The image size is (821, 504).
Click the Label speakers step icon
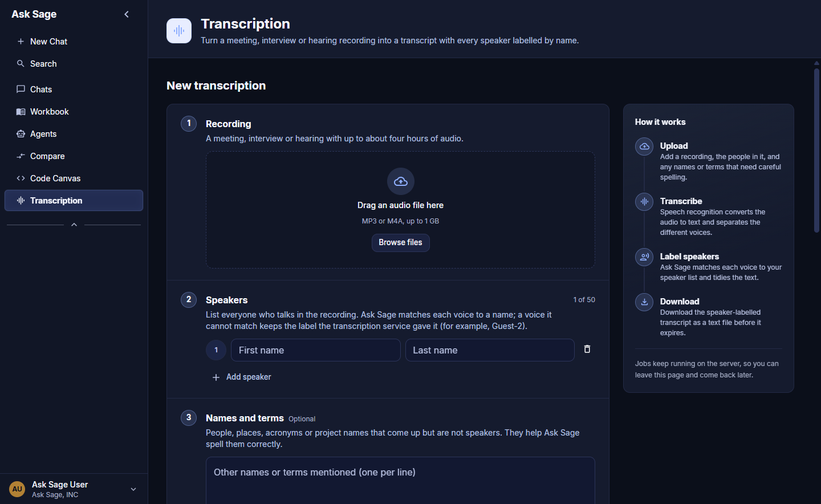point(644,257)
